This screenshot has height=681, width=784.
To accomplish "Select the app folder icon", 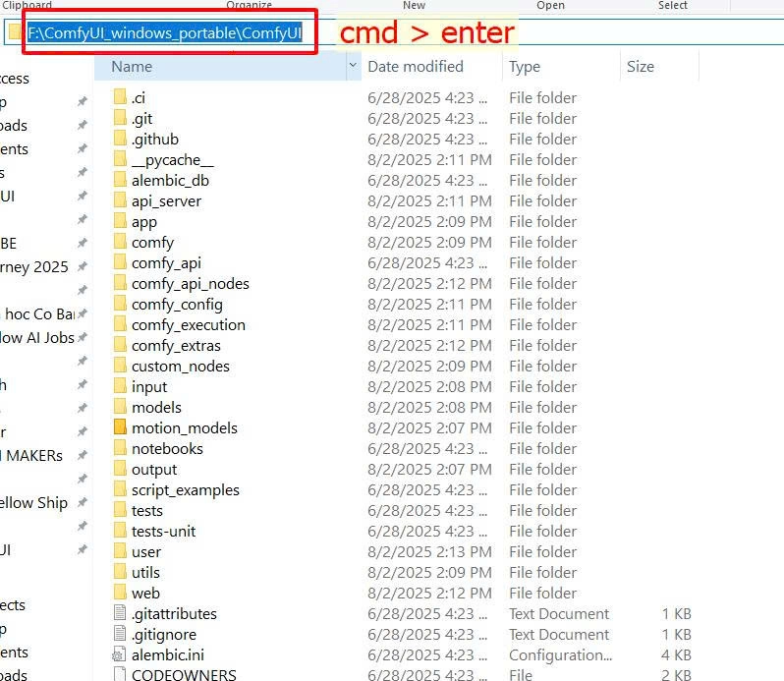I will pos(120,220).
